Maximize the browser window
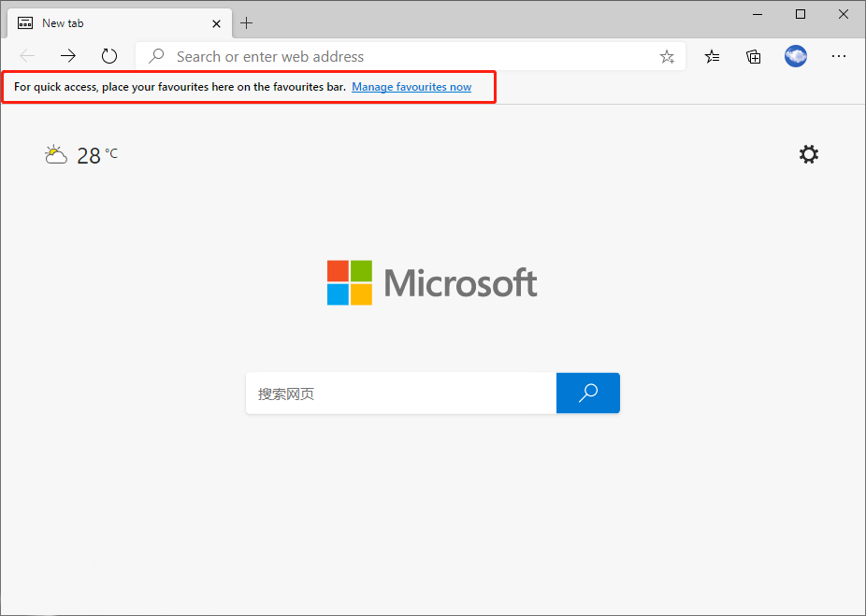Screen dimensions: 866x616 tap(801, 14)
